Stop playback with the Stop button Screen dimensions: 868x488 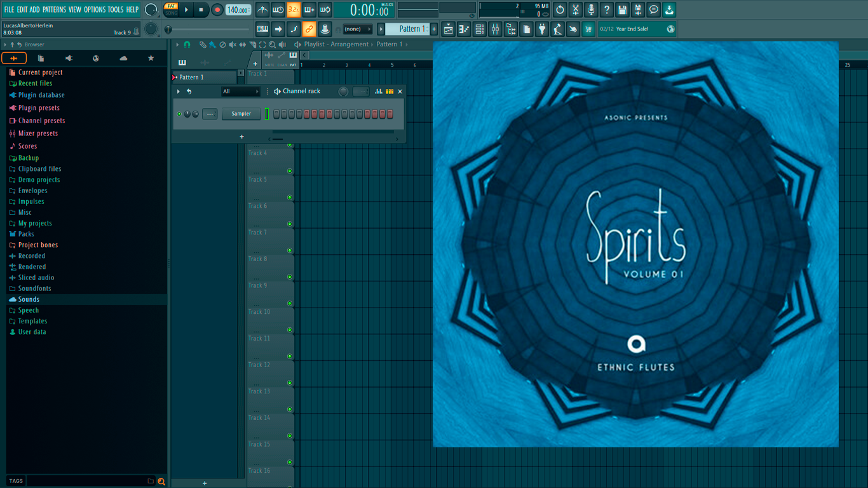[201, 10]
